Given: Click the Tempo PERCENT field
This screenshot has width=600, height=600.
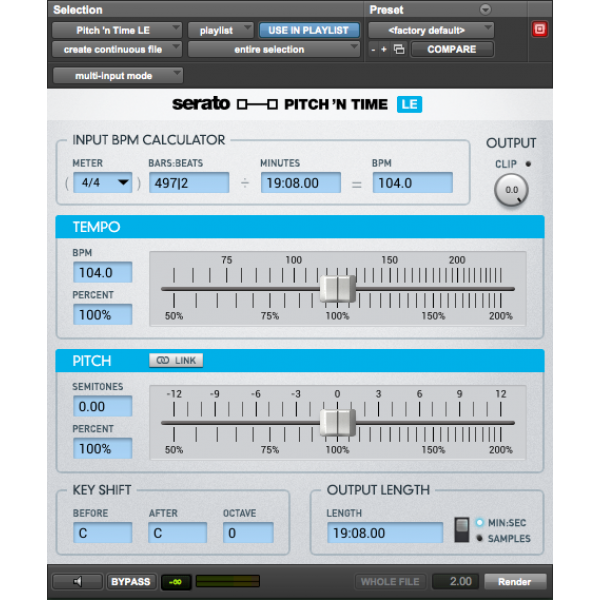Looking at the screenshot, I should (x=103, y=315).
